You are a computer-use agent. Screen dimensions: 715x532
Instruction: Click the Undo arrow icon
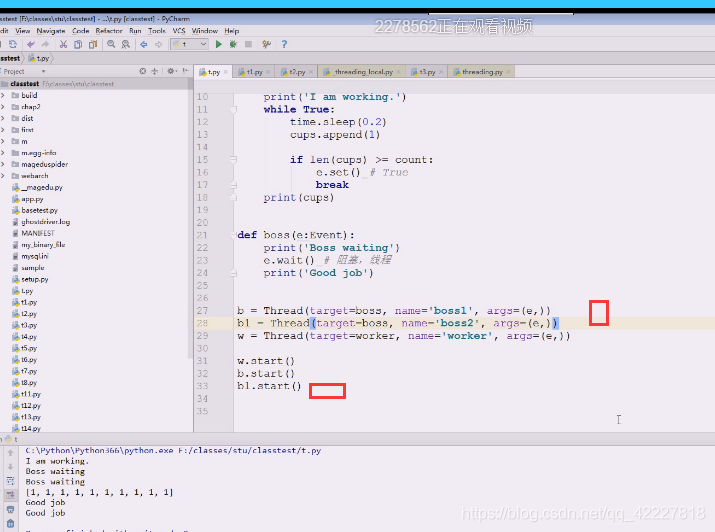click(x=31, y=44)
